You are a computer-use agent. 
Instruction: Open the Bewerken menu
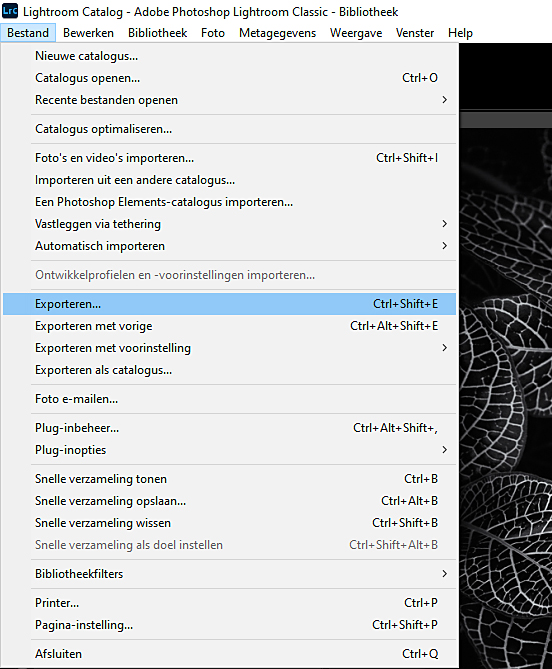pyautogui.click(x=88, y=33)
